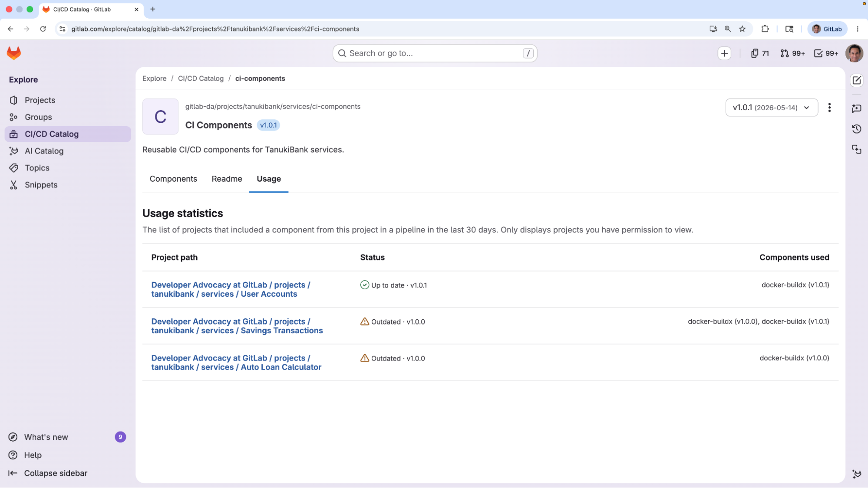This screenshot has height=488, width=868.
Task: Click the GitLab tanuki logo
Action: pos(14,53)
